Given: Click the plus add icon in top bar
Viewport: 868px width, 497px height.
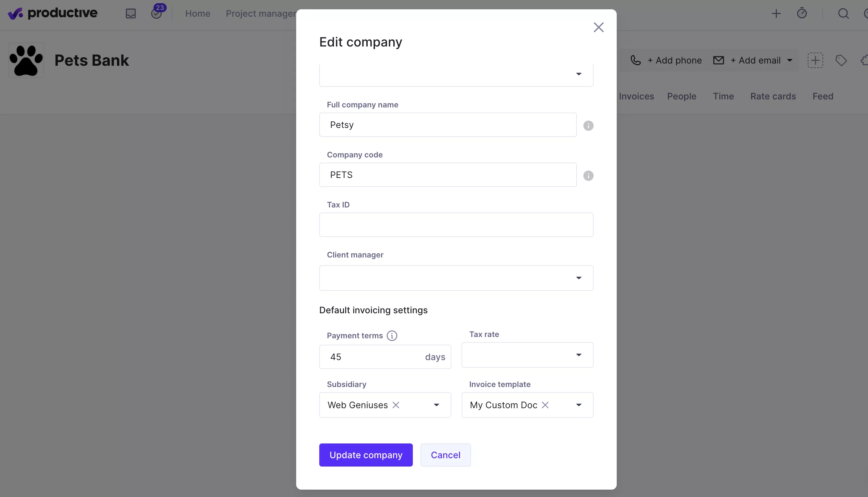Looking at the screenshot, I should (776, 14).
